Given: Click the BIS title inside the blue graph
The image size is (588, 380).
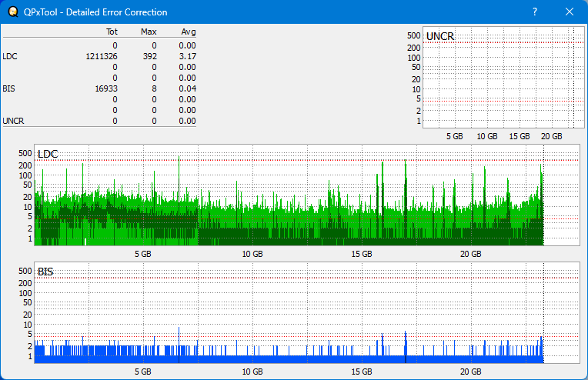Looking at the screenshot, I should coord(45,272).
